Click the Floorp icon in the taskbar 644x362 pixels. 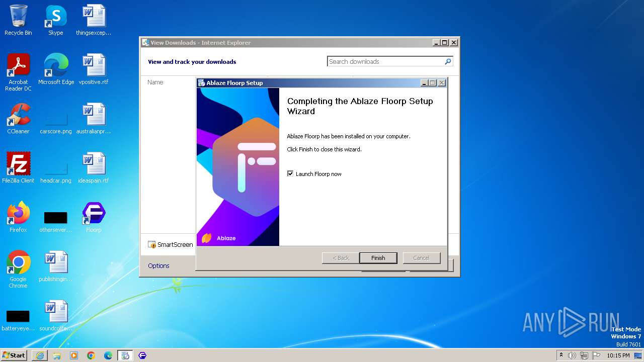(x=142, y=355)
